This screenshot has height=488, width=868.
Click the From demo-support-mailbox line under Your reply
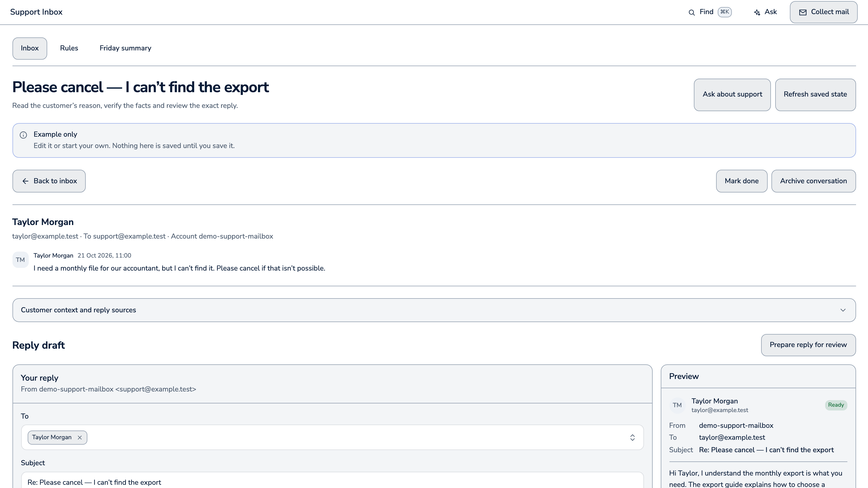(x=108, y=389)
